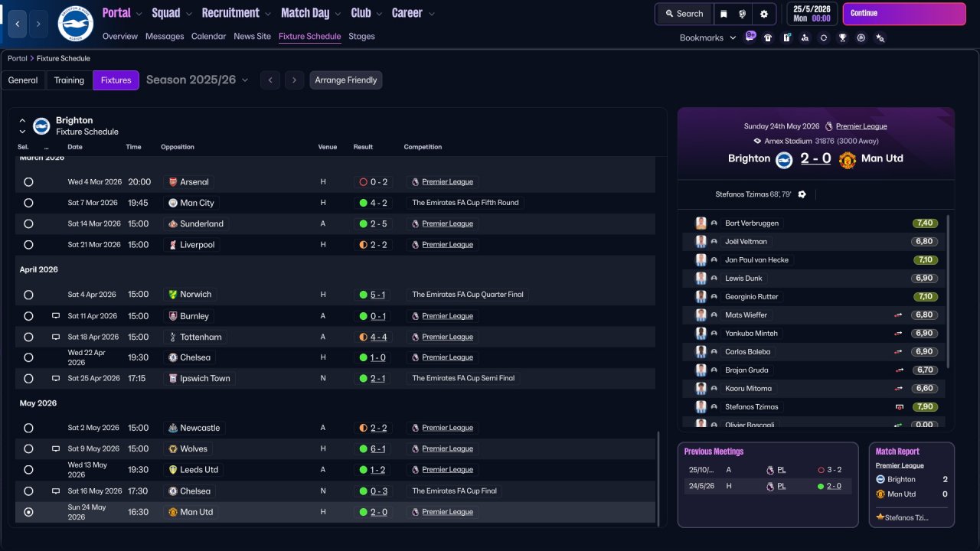Open the trophy bookmark shortcut
980x551 pixels.
click(x=842, y=37)
